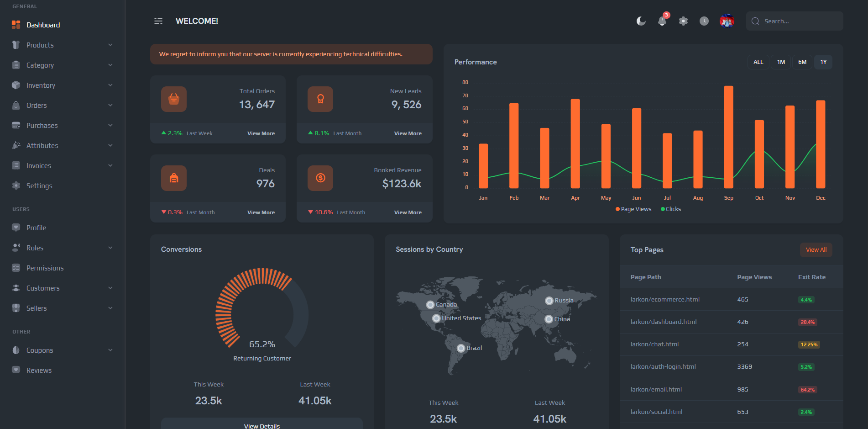Screen dimensions: 868x429
Task: Click View All in Top Pages
Action: point(816,250)
